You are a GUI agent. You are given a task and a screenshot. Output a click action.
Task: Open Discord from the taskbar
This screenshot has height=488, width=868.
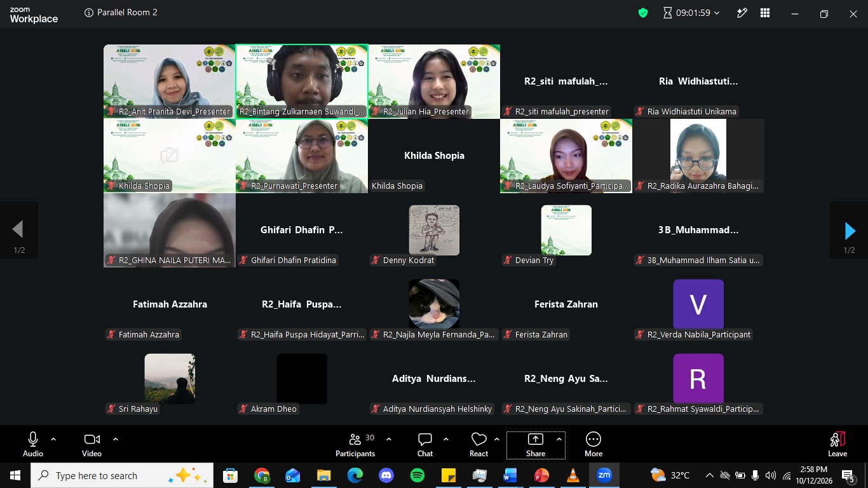386,475
